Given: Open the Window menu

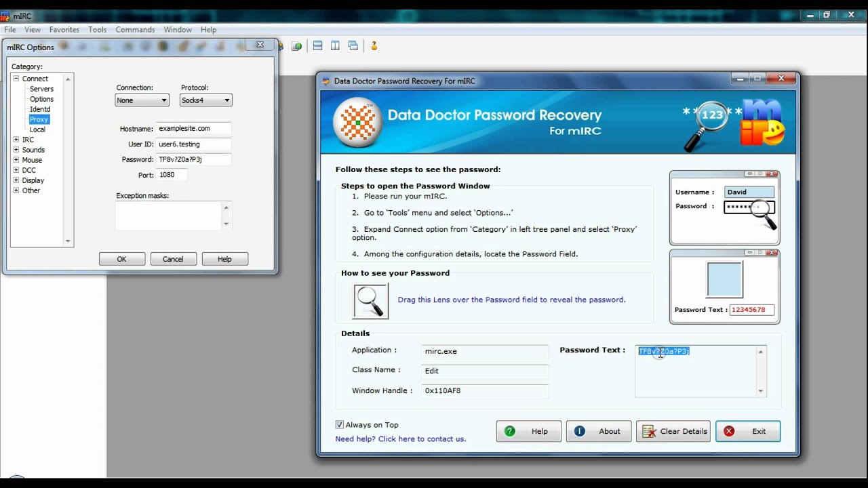Looking at the screenshot, I should pyautogui.click(x=178, y=30).
